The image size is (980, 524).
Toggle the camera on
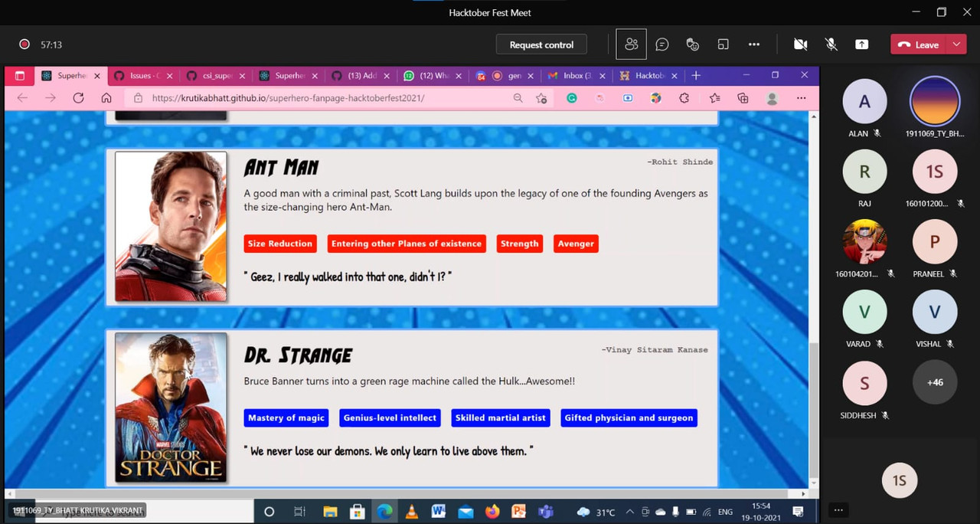(801, 44)
